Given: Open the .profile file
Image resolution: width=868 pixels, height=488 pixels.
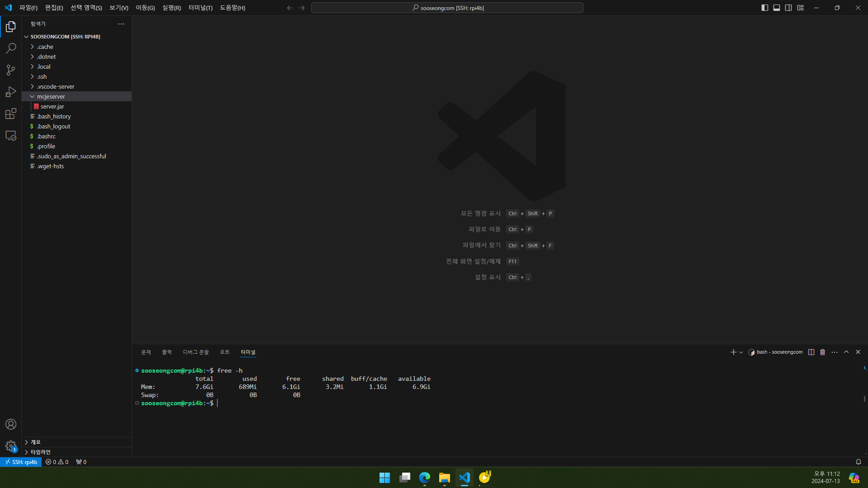Looking at the screenshot, I should click(76, 146).
